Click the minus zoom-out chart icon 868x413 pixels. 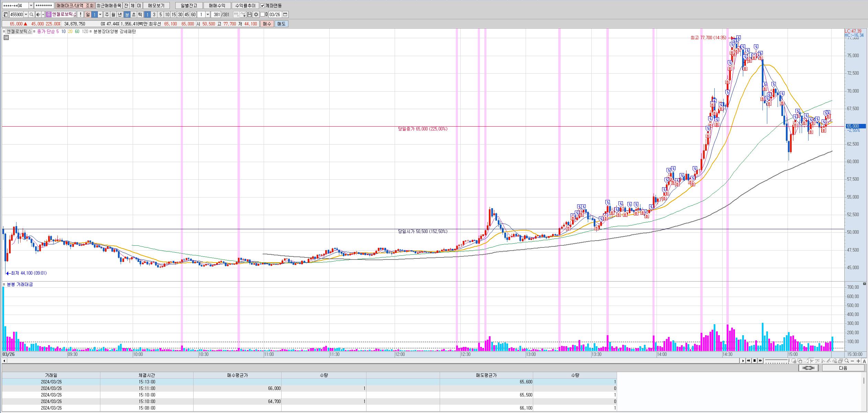click(853, 361)
